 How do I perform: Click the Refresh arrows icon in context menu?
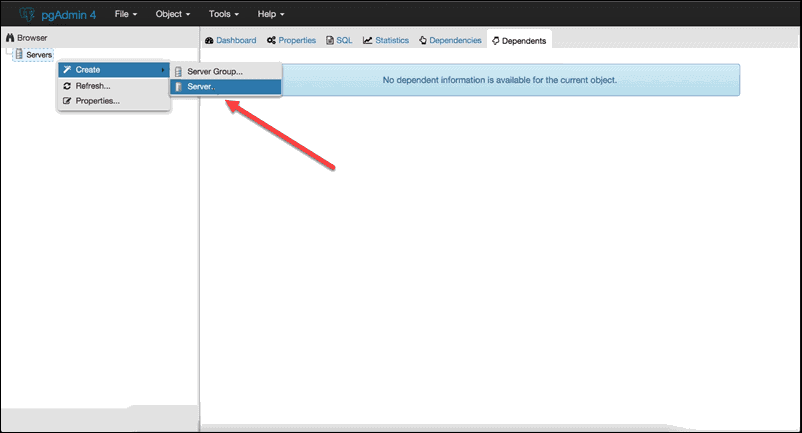(x=67, y=86)
